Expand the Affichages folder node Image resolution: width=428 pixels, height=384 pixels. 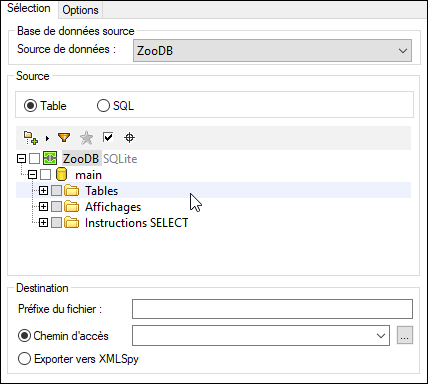pyautogui.click(x=43, y=207)
